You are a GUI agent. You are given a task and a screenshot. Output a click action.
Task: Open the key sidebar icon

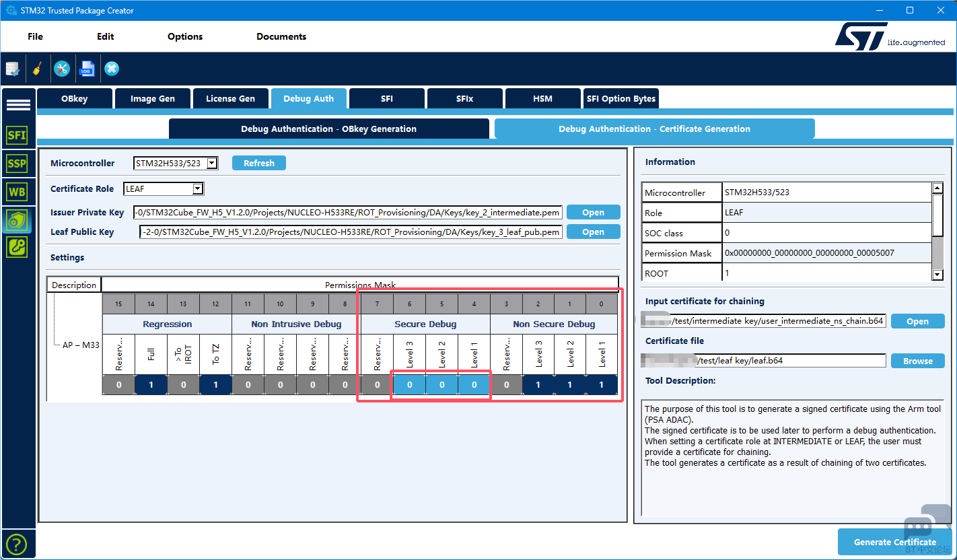17,247
